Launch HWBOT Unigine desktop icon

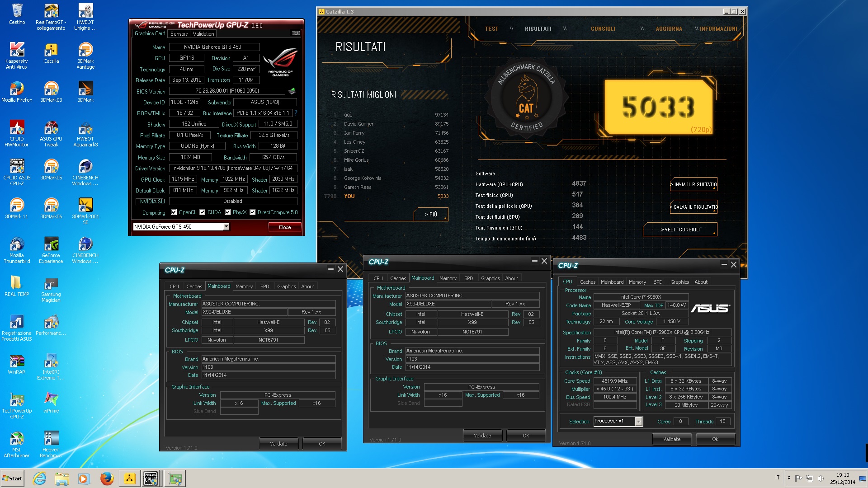coord(85,17)
